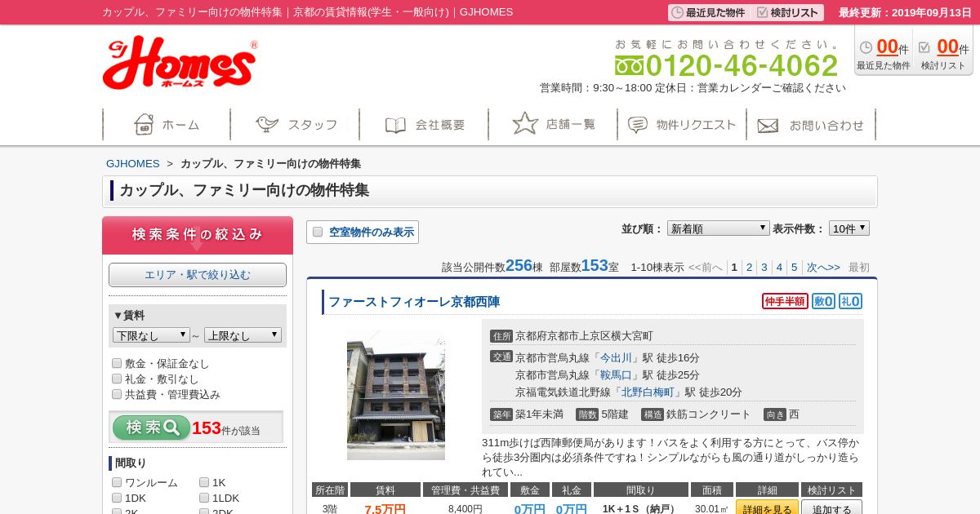Open ホーム from the navigation bar
The image size is (980, 514).
pos(167,125)
